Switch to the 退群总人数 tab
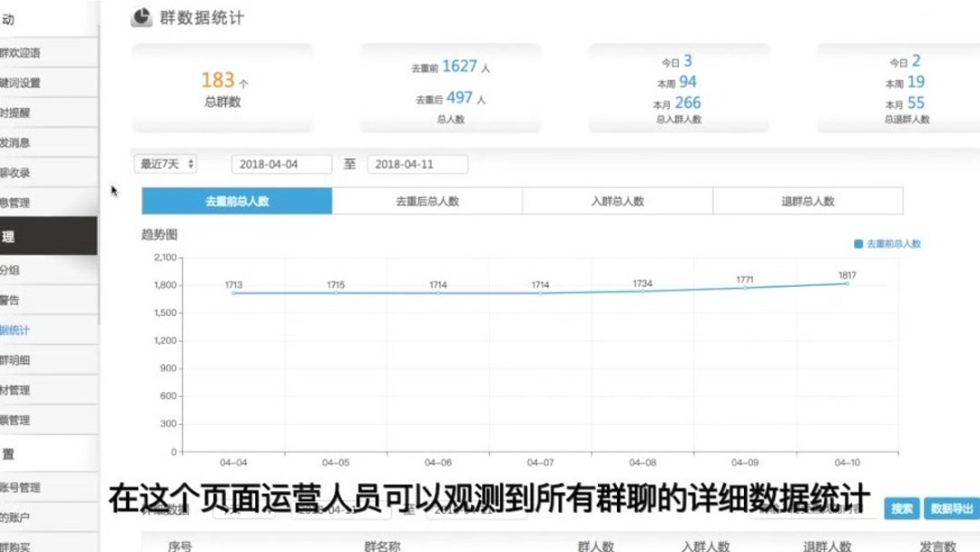This screenshot has width=980, height=552. coord(808,201)
